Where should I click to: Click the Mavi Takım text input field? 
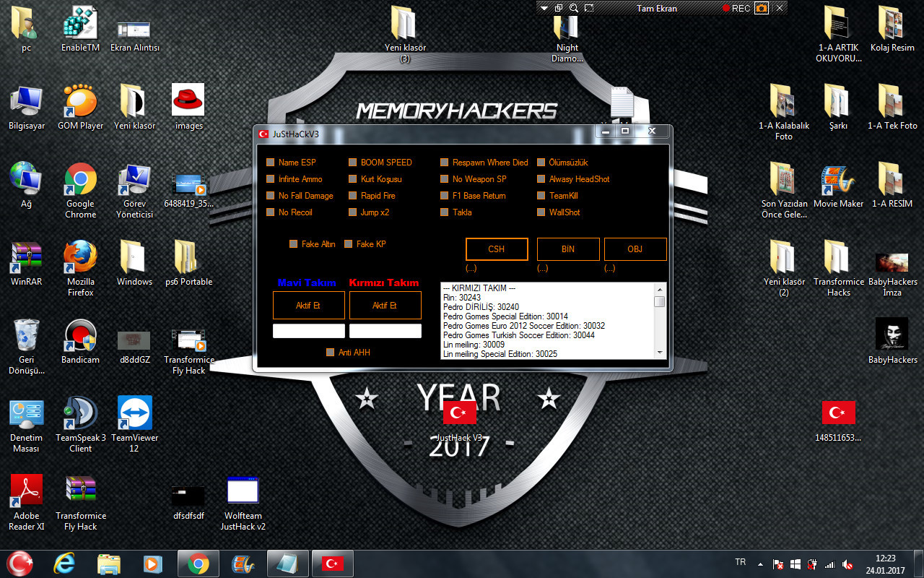tap(308, 331)
